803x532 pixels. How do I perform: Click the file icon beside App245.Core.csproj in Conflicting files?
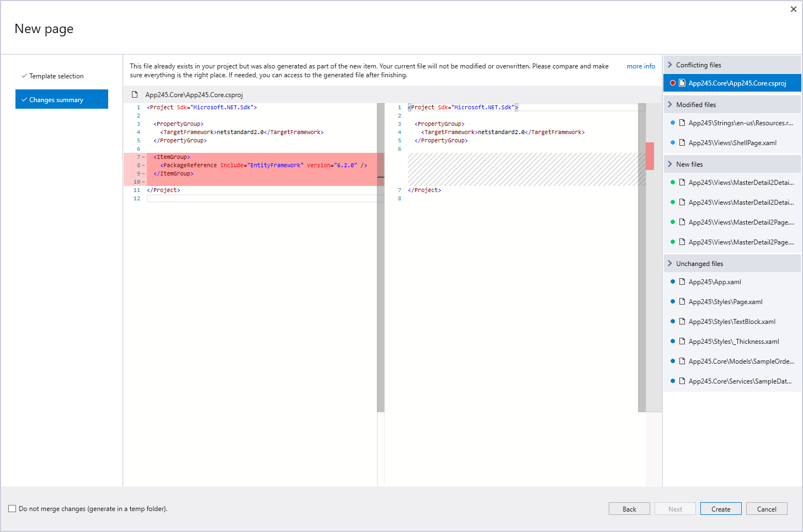(x=680, y=83)
